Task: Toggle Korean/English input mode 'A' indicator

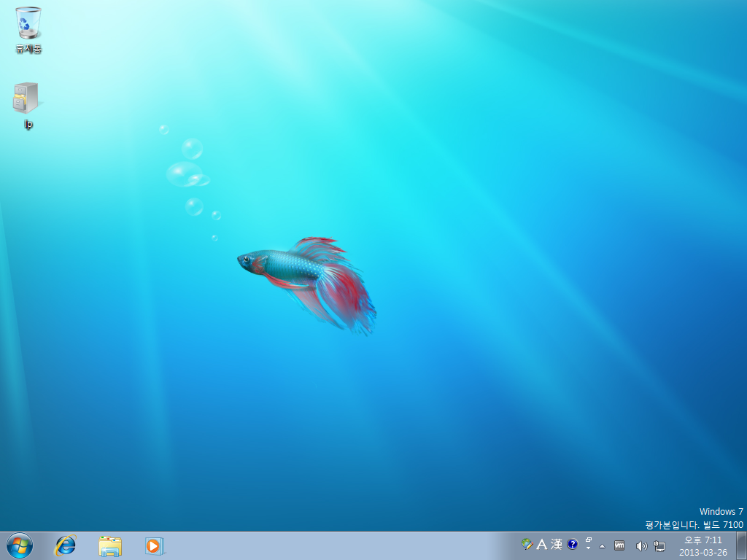Action: (542, 544)
